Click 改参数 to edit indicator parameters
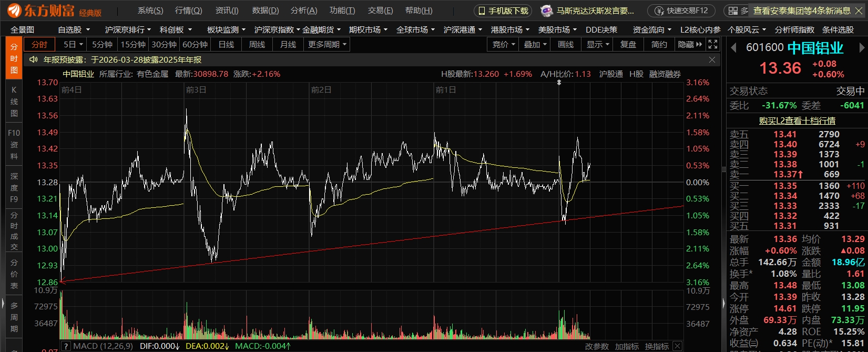The height and width of the screenshot is (352, 868). pyautogui.click(x=597, y=346)
